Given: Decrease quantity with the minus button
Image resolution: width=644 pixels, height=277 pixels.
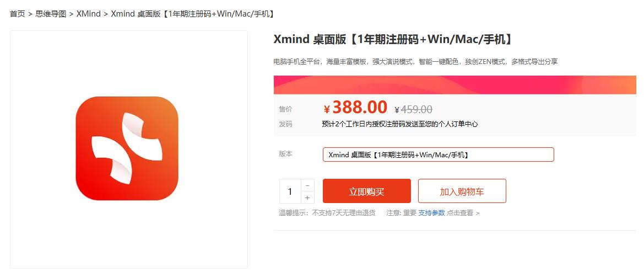Looking at the screenshot, I should click(x=307, y=185).
